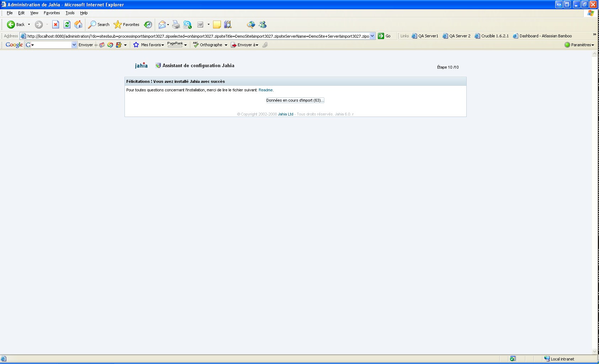
Task: Open the Tools menu
Action: click(x=70, y=13)
